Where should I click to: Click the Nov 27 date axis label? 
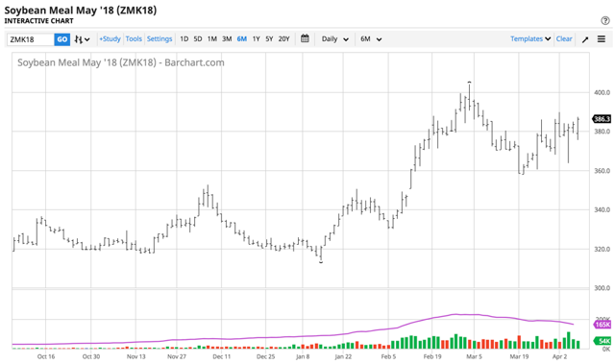point(177,356)
